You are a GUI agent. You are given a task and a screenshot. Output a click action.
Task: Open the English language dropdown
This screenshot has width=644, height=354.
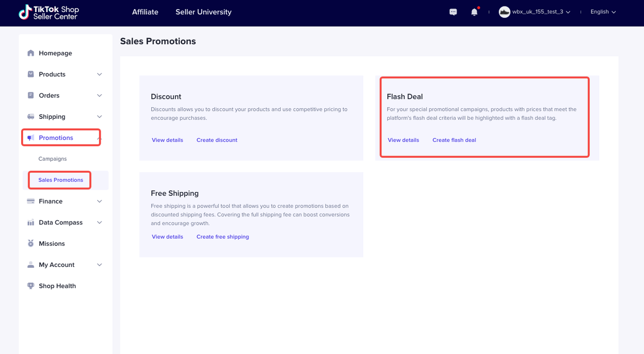coord(603,12)
